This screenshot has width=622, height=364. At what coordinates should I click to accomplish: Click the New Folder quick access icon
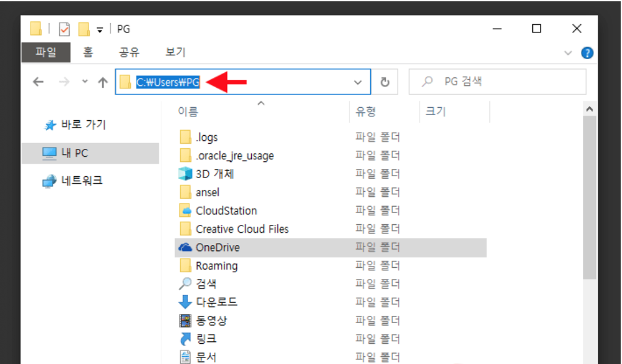pyautogui.click(x=84, y=29)
